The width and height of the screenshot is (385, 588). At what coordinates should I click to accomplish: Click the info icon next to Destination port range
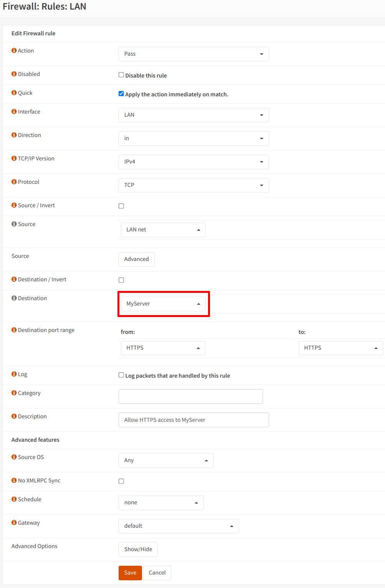click(x=14, y=330)
